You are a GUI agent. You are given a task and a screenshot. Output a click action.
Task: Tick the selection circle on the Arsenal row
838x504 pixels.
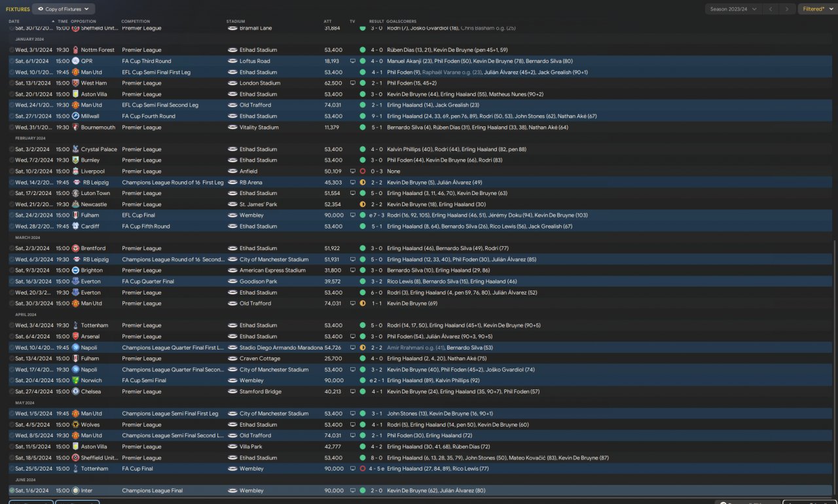click(12, 336)
